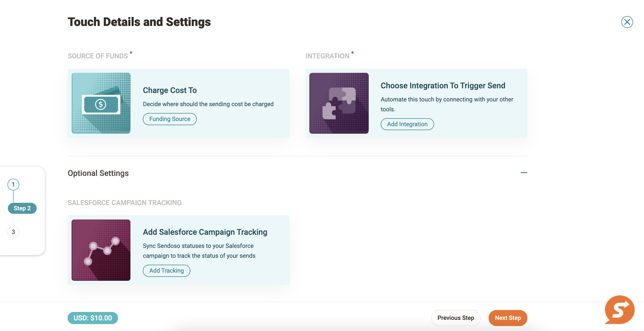Jump to step 3 in the stepper
The image size is (644, 331).
tap(13, 232)
